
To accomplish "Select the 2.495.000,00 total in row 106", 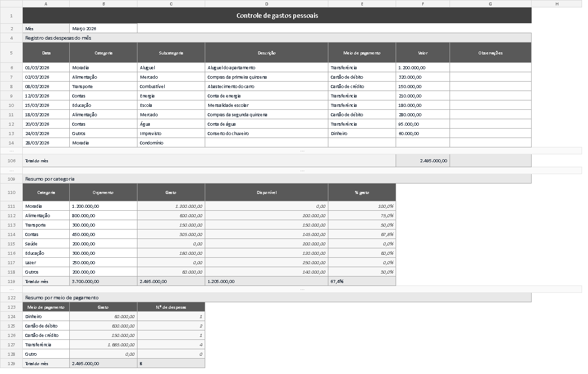I will [x=423, y=161].
